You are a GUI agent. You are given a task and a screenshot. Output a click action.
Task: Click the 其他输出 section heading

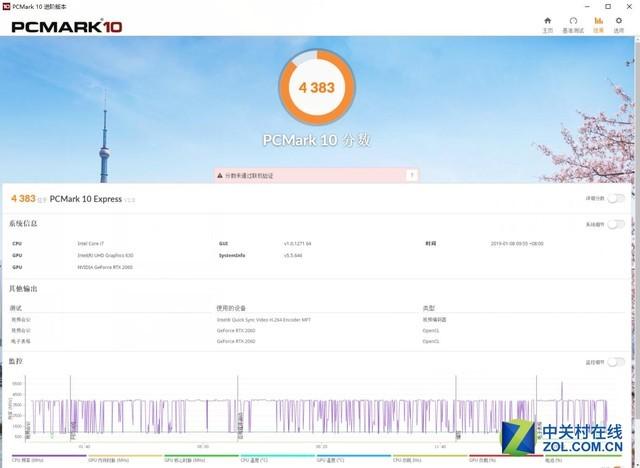coord(23,289)
